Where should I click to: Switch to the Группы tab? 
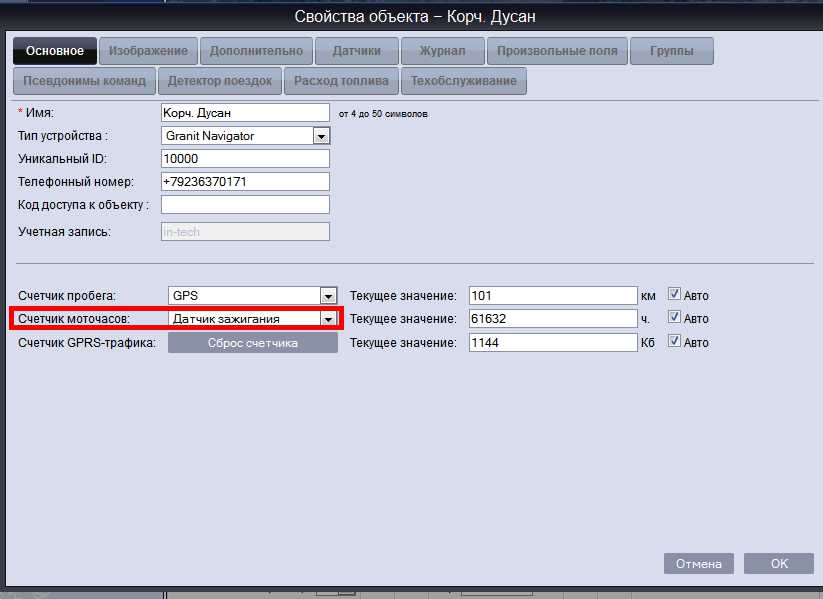point(671,51)
